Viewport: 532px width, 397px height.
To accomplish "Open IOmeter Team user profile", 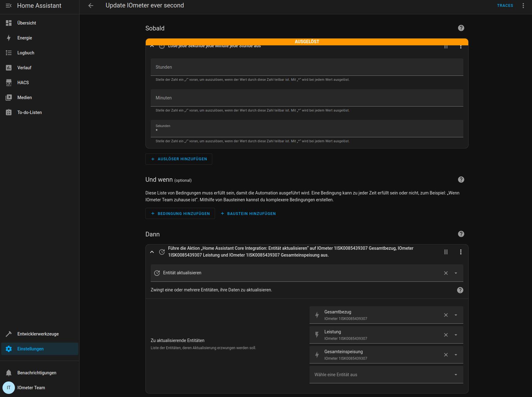I will point(40,388).
